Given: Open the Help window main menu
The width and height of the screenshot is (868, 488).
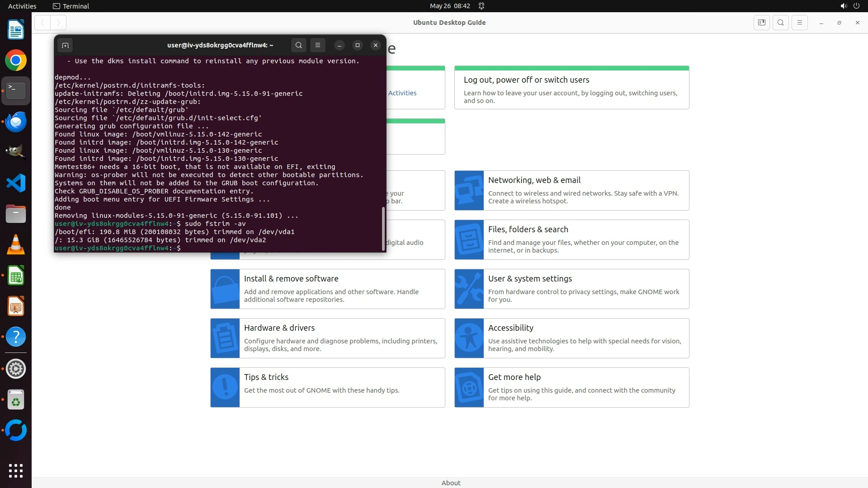Looking at the screenshot, I should 800,23.
